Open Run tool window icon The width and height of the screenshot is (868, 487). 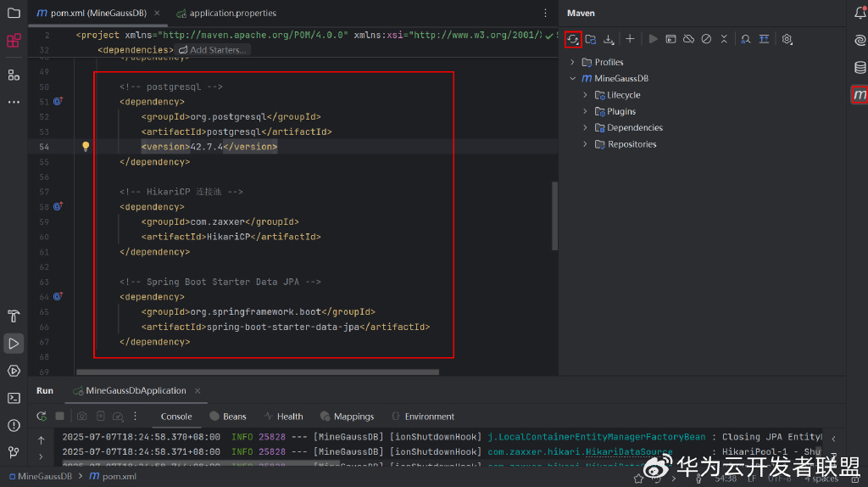coord(14,344)
